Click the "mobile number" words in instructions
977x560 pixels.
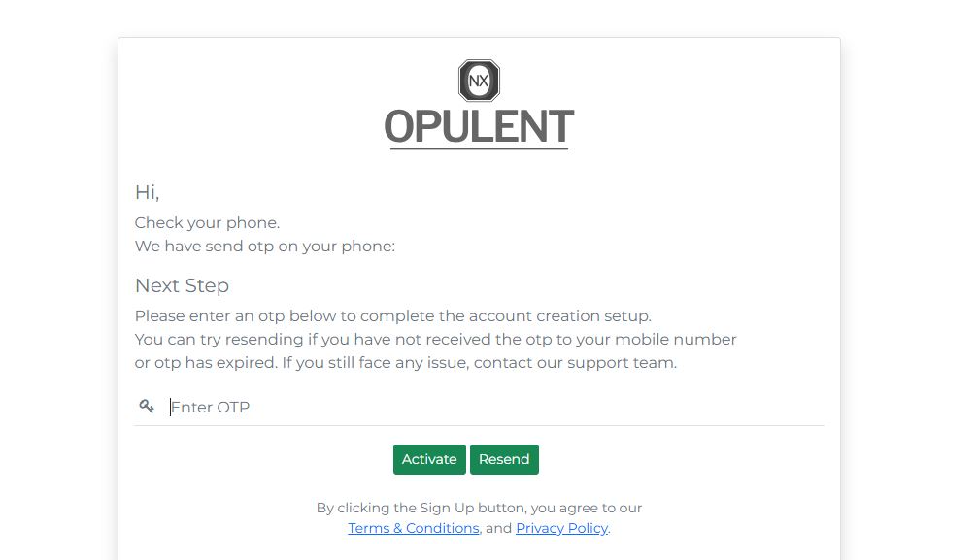coord(675,340)
